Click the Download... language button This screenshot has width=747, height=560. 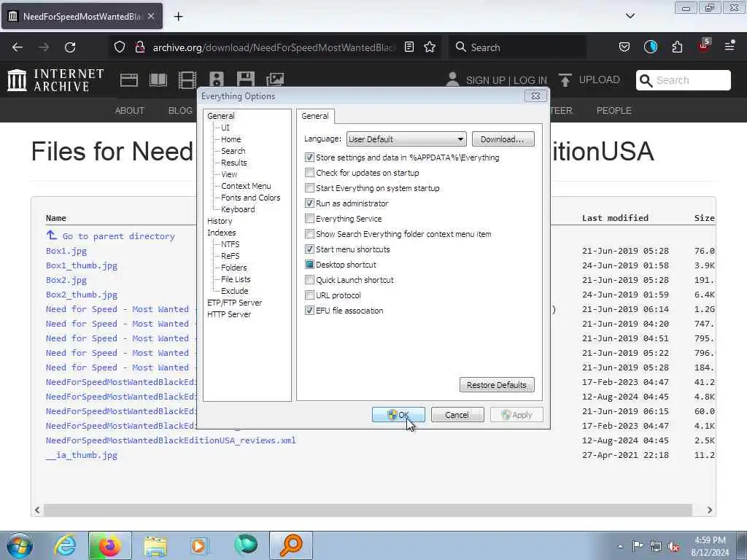pos(503,139)
